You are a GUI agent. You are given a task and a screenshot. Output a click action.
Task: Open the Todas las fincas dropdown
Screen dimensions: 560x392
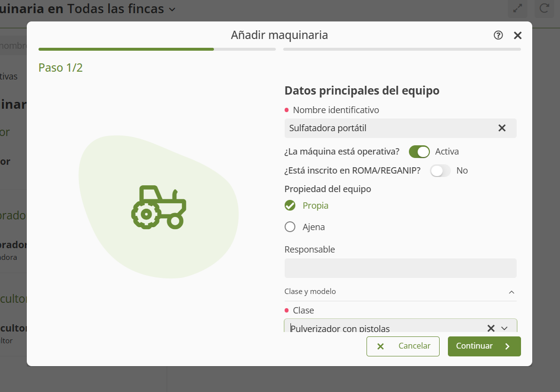click(x=172, y=9)
